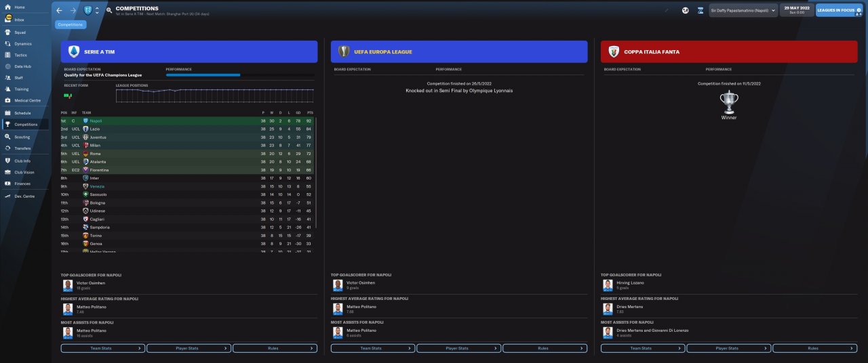Image resolution: width=868 pixels, height=363 pixels.
Task: Select Venezia in the league table
Action: pos(187,186)
